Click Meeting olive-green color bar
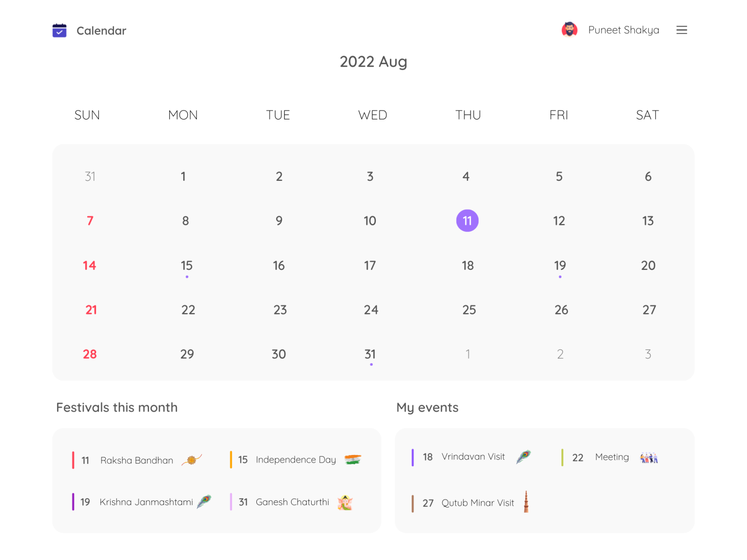Screen dimensions: 747x560 (x=562, y=457)
